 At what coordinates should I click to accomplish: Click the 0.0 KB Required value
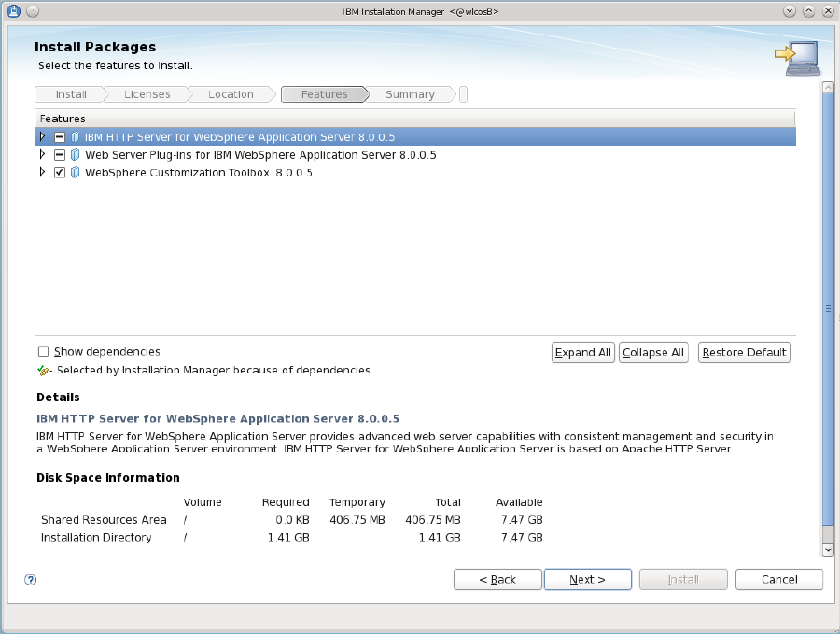pos(292,520)
